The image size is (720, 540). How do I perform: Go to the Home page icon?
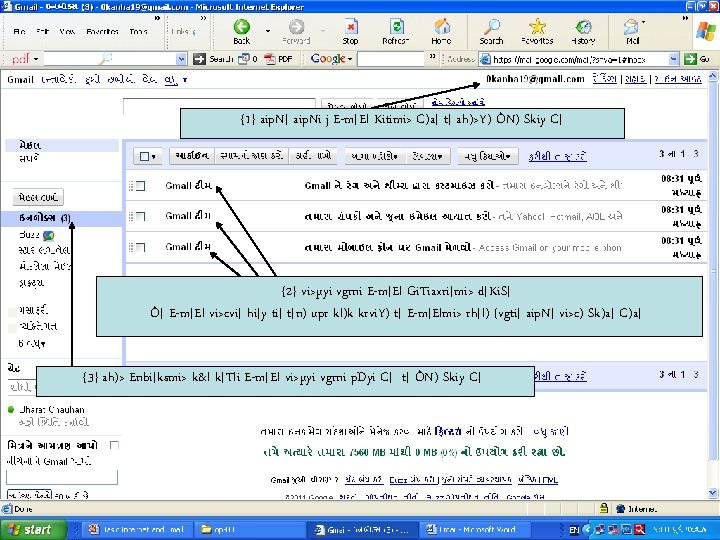pyautogui.click(x=442, y=27)
